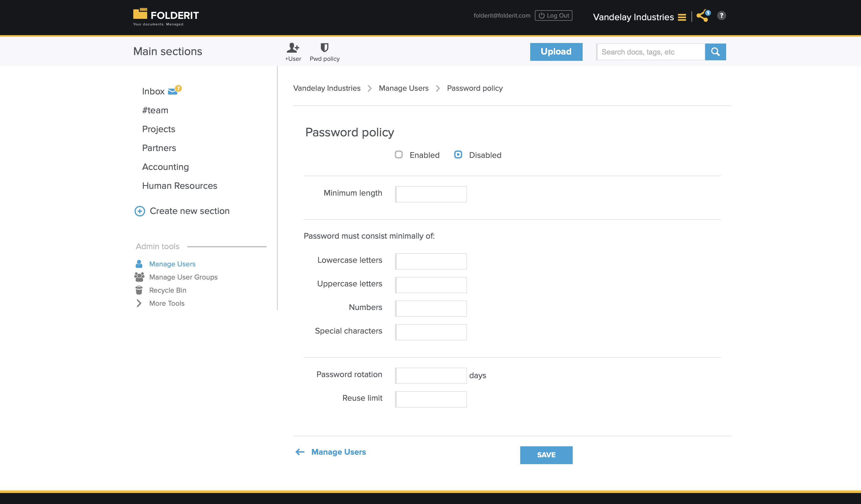
Task: Focus the search docs field
Action: 651,52
